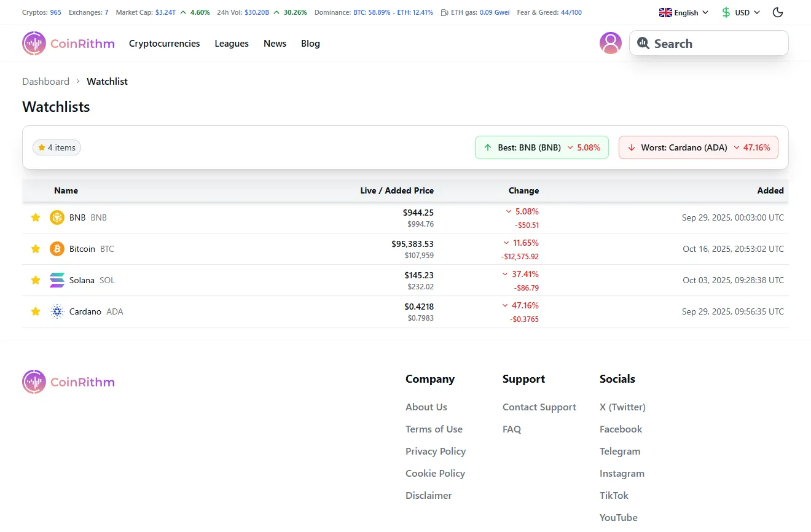This screenshot has height=532, width=811.
Task: Go to the News section
Action: (275, 43)
